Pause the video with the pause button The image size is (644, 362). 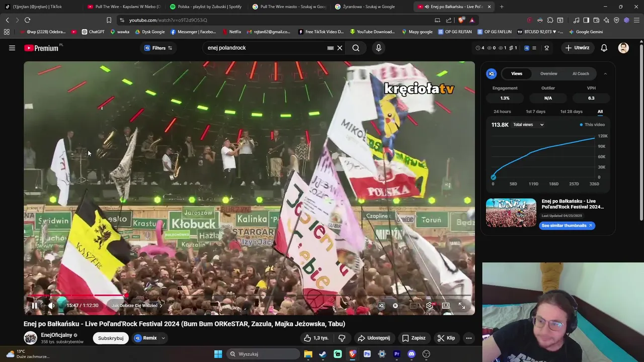click(x=34, y=305)
